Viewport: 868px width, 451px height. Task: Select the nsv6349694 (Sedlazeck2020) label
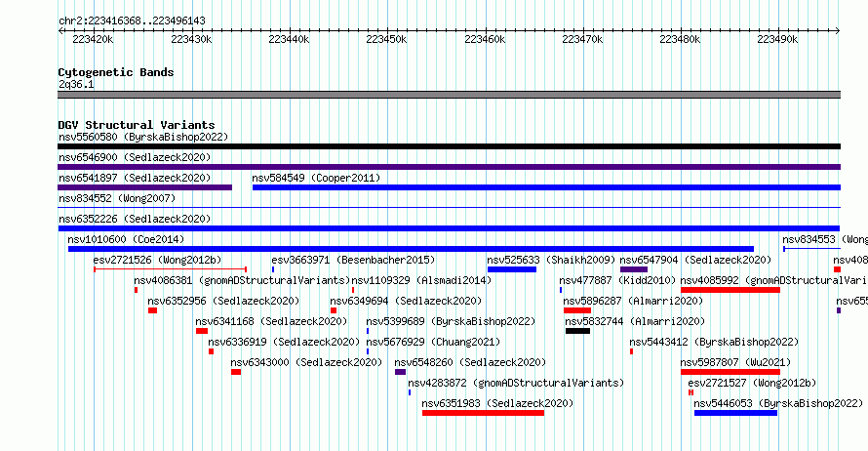click(x=406, y=301)
